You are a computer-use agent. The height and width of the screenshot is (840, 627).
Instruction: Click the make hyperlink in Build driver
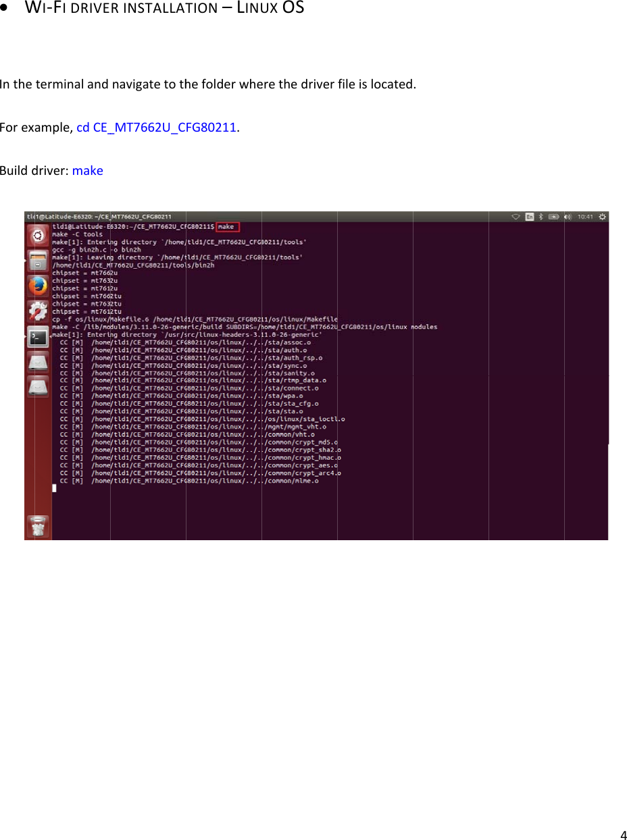88,170
